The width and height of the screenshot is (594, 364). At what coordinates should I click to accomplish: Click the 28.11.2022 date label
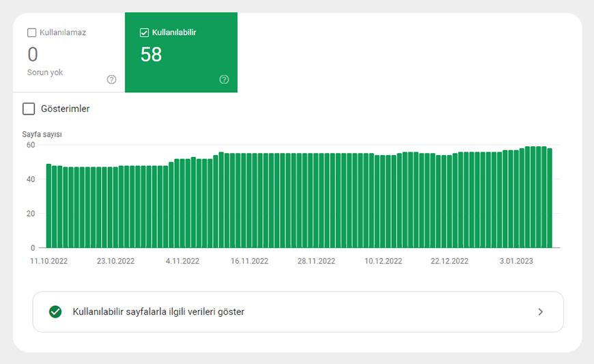(x=316, y=261)
